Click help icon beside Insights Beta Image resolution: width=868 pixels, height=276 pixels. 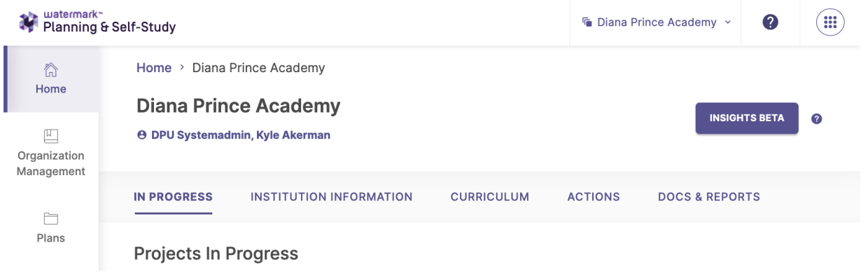pos(816,118)
